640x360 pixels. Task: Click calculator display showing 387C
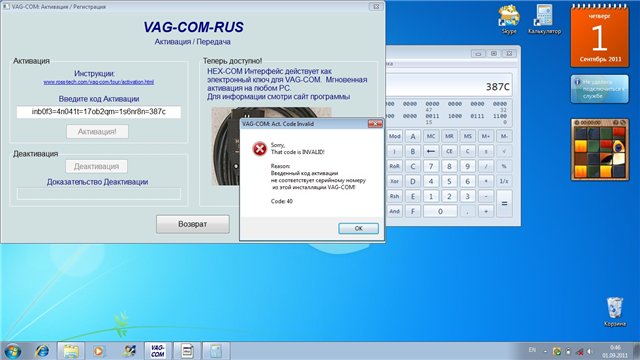point(449,86)
